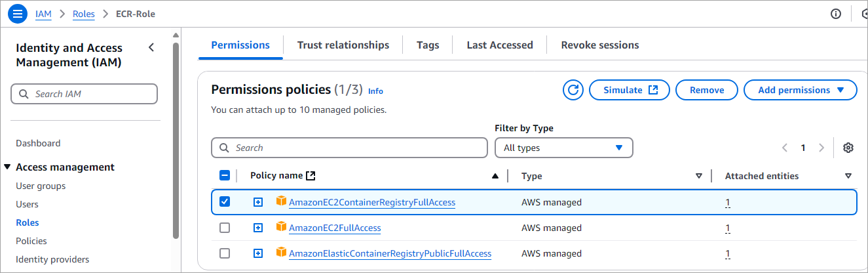This screenshot has width=868, height=273.
Task: Uncheck the AmazonEC2ContainerRegistryFullAccess checkbox
Action: [225, 201]
